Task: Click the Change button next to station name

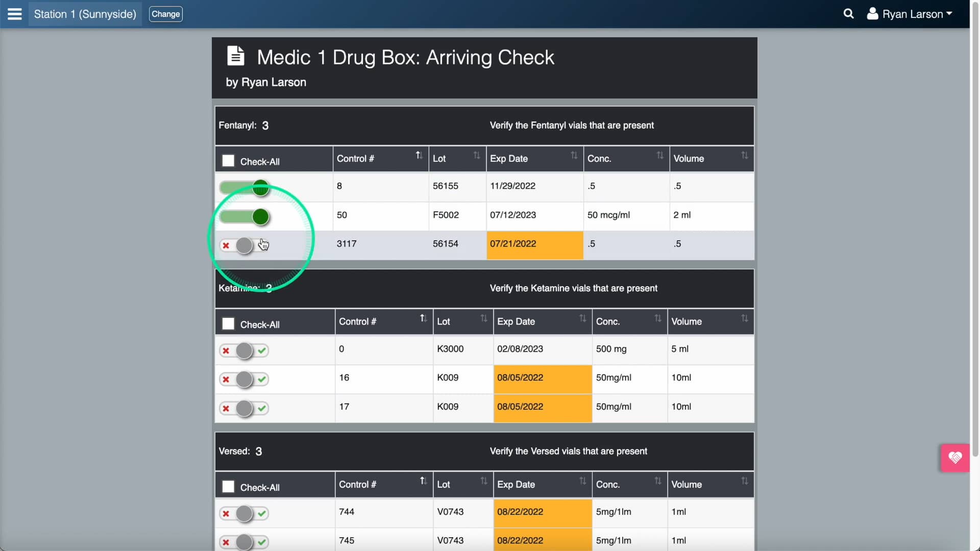Action: click(x=165, y=14)
